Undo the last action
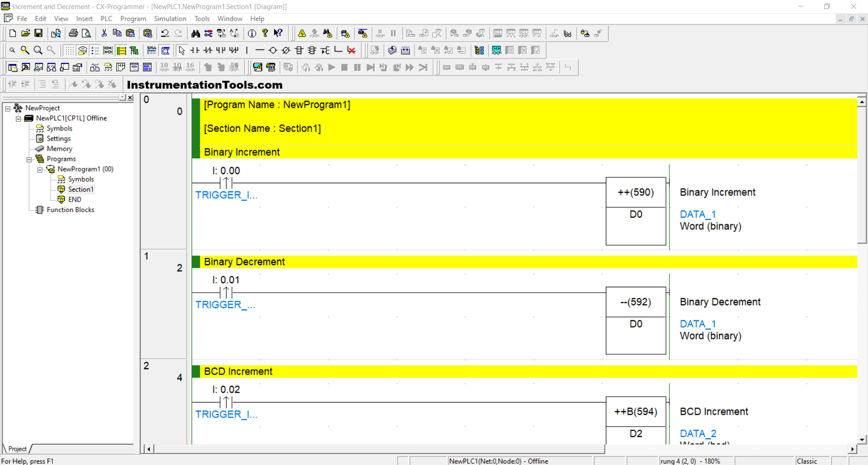Viewport: 868px width, 465px height. [165, 33]
